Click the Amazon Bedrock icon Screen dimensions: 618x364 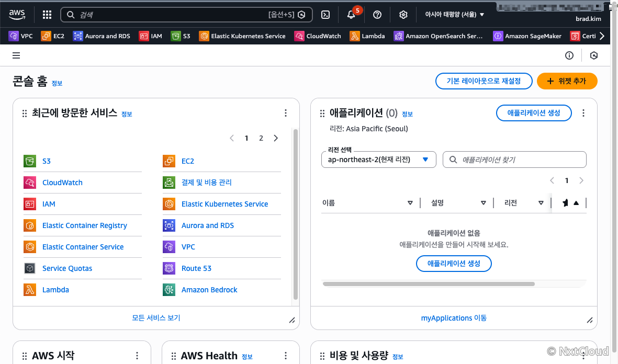point(169,290)
